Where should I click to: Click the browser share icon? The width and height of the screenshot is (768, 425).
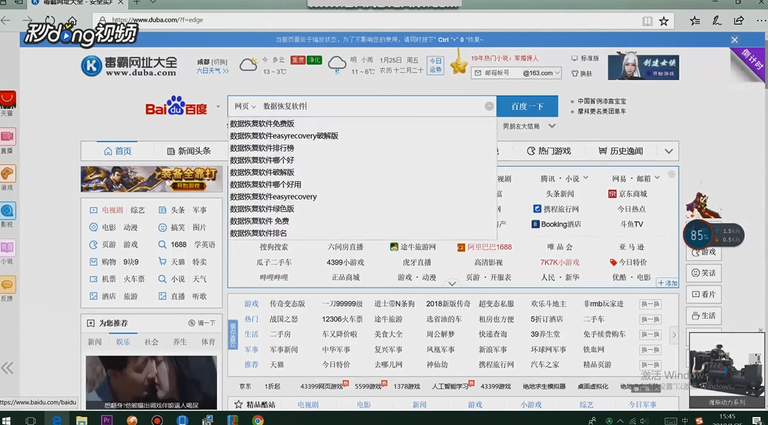(x=738, y=21)
